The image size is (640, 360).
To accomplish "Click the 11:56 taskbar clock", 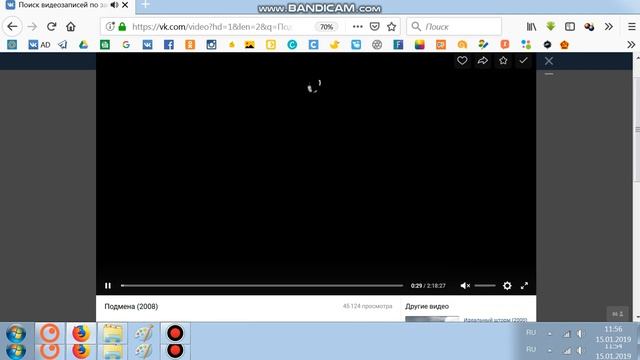I will tap(613, 329).
